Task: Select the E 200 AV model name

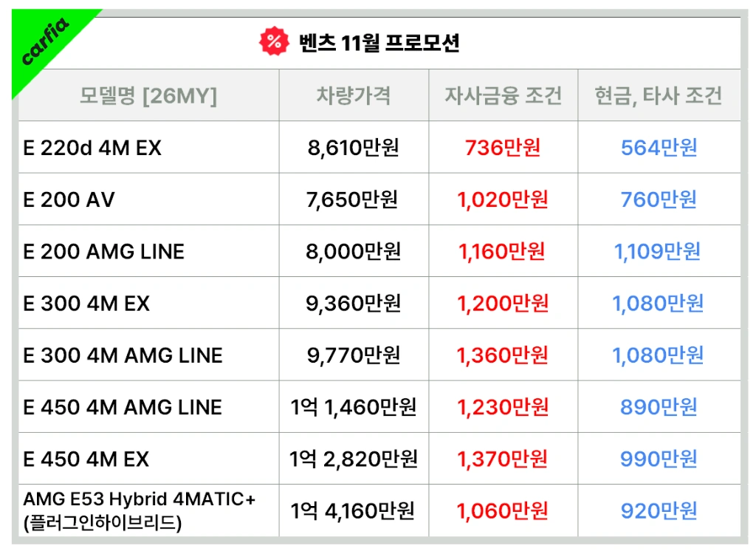Action: (x=69, y=200)
